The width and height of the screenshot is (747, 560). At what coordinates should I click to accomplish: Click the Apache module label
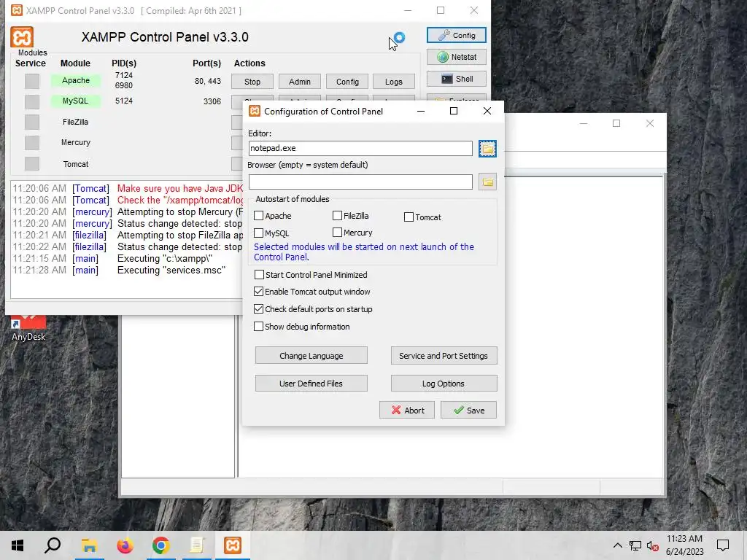tap(76, 80)
